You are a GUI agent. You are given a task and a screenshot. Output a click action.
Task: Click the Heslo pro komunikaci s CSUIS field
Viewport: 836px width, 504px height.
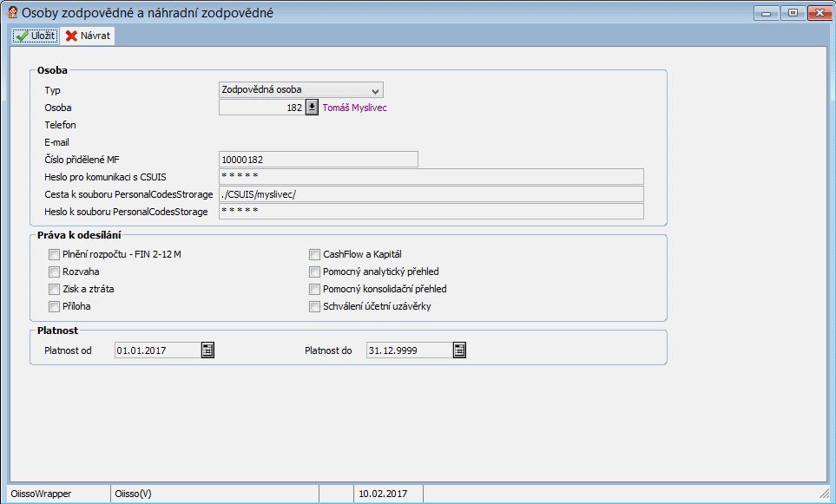[431, 177]
